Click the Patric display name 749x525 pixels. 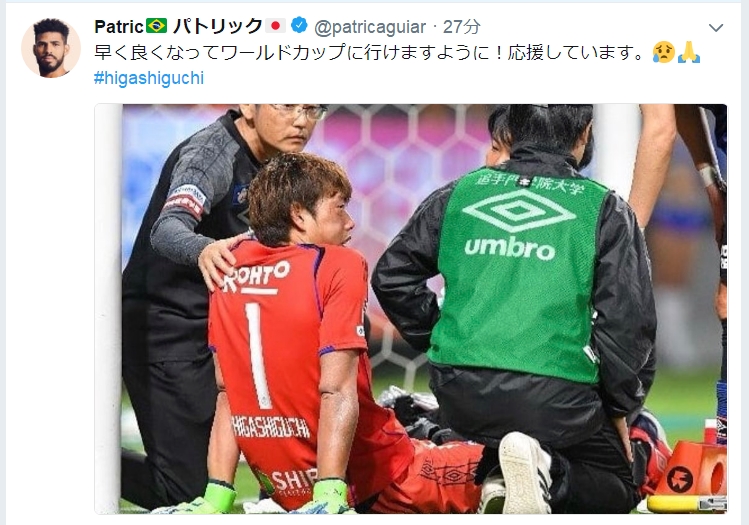119,27
